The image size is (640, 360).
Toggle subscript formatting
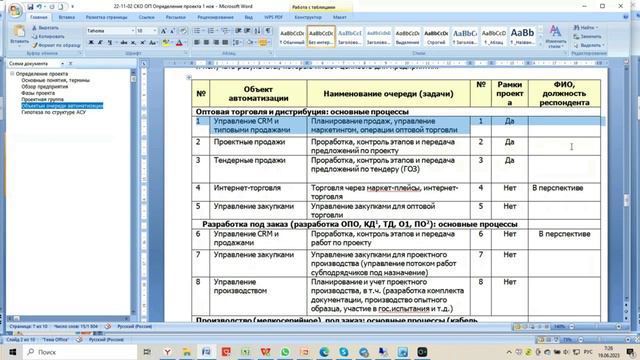[133, 42]
